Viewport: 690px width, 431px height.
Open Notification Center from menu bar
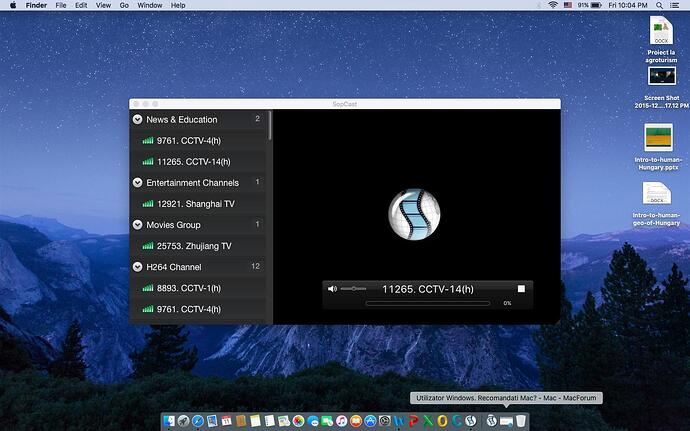click(678, 6)
